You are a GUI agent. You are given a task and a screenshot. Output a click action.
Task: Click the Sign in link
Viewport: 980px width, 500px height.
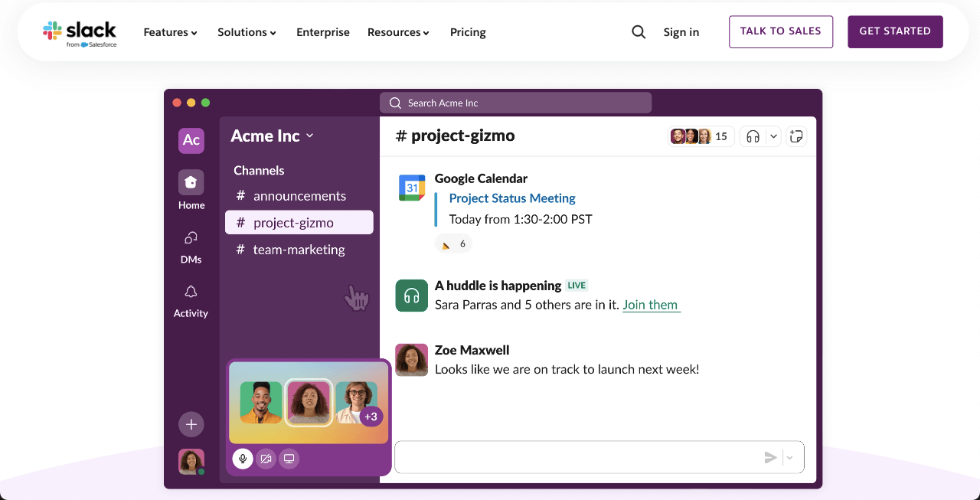tap(681, 32)
